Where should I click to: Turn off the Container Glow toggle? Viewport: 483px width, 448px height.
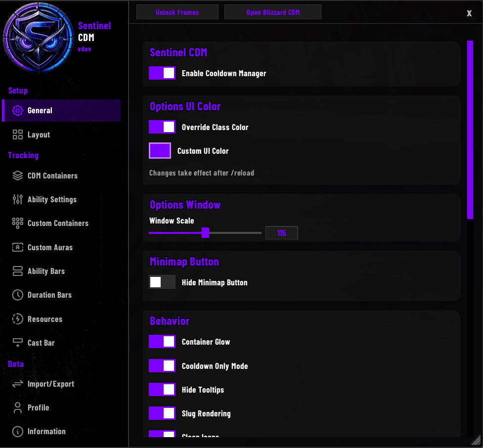tap(162, 341)
